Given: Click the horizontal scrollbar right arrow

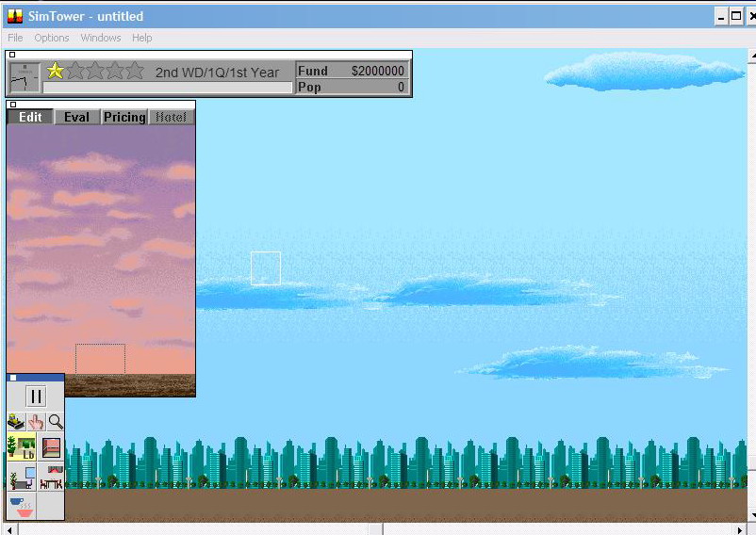Looking at the screenshot, I should click(740, 530).
